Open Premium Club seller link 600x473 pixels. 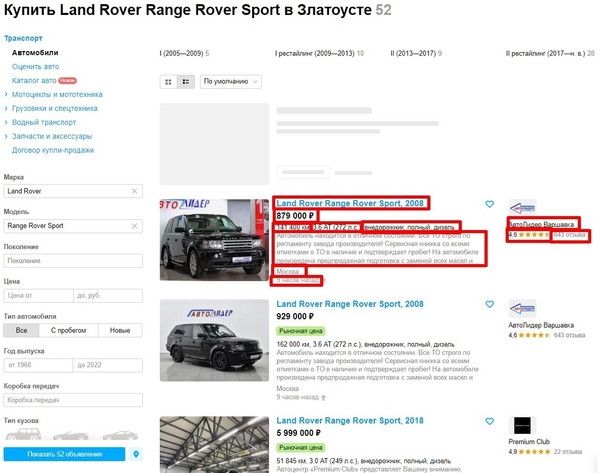pos(529,442)
